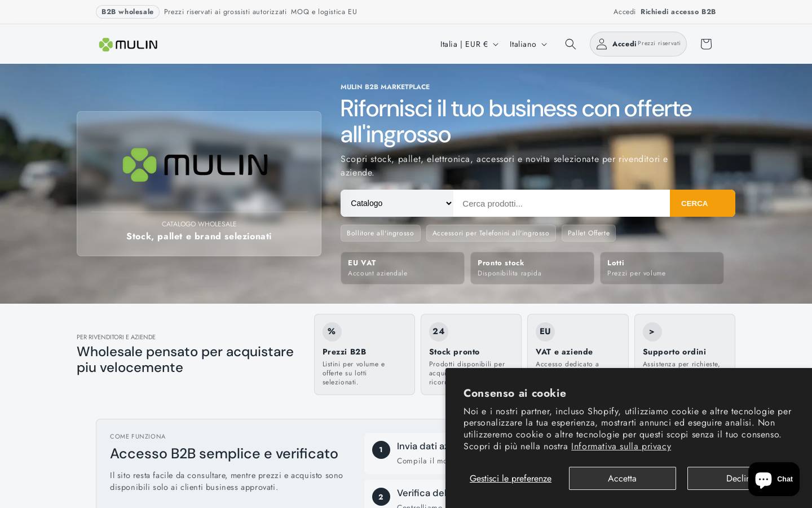Open the shopping cart icon

(x=706, y=44)
